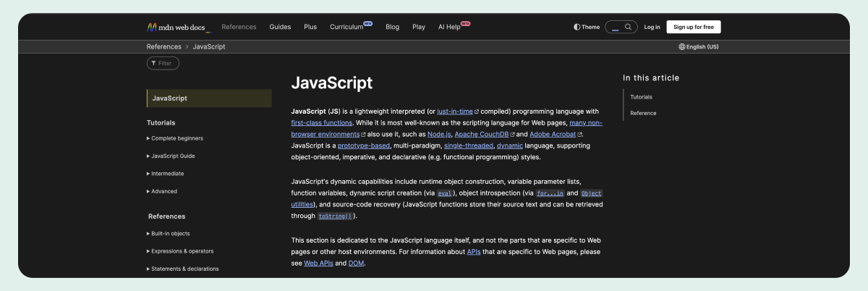Expand the Complete beginners section
Screen dimensions: 868x291
176,138
